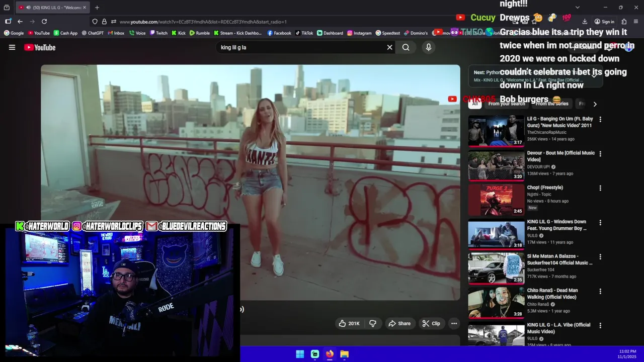The height and width of the screenshot is (362, 644).
Task: Open the YouTube hamburger guide menu
Action: (12, 47)
